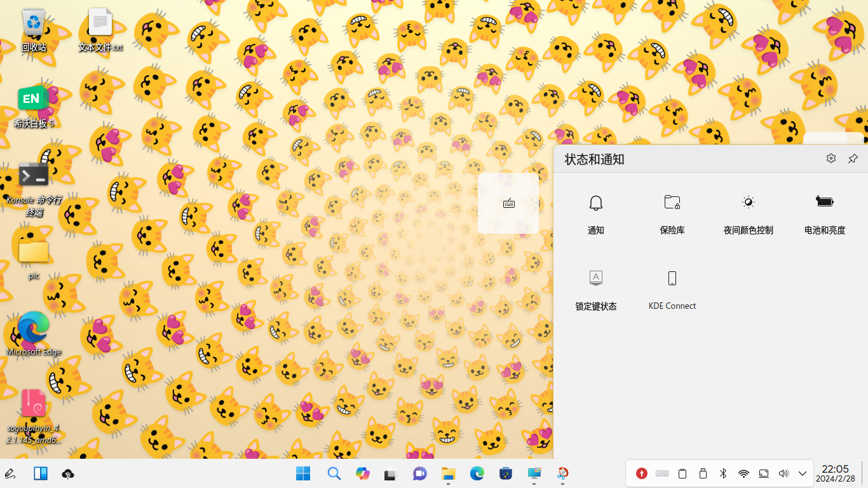Open the Bluetooth tray icon

pyautogui.click(x=723, y=473)
